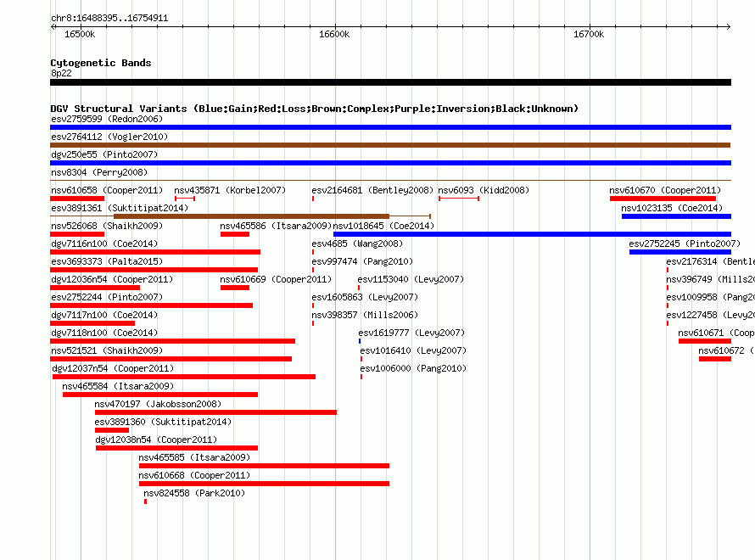Viewport: 755px width, 560px height.
Task: Open the dgv250e55 (Pinto2007) variant label
Action: click(x=104, y=154)
